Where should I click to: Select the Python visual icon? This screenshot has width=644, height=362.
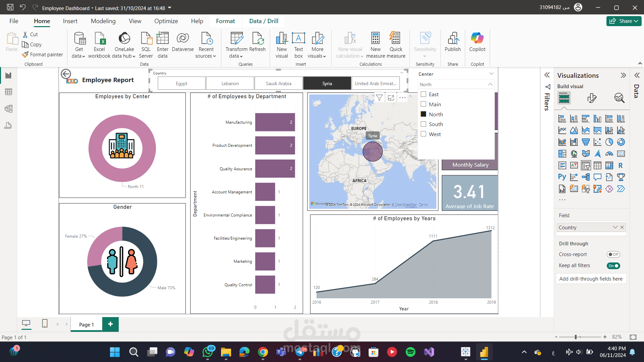click(x=562, y=177)
